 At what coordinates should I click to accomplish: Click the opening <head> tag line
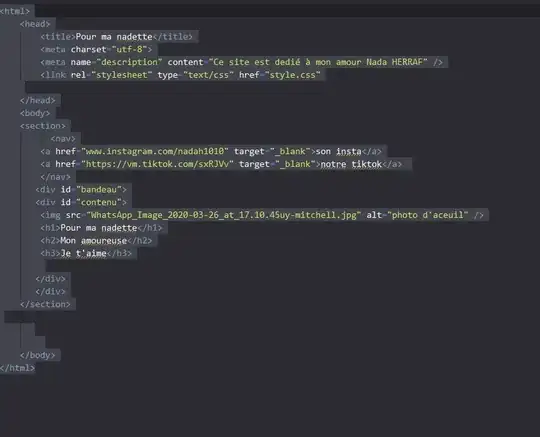35,24
